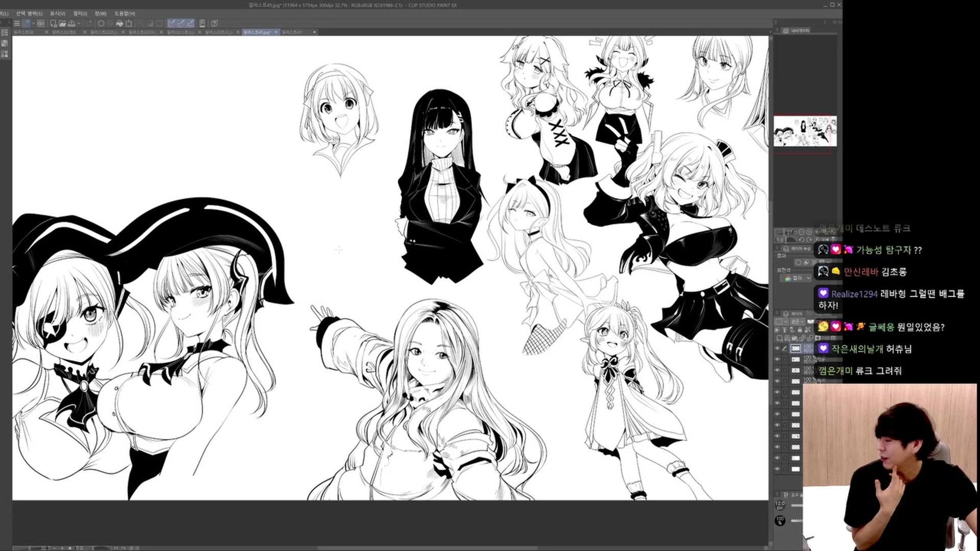Toggle the first snap-to-ruler button

pos(172,23)
